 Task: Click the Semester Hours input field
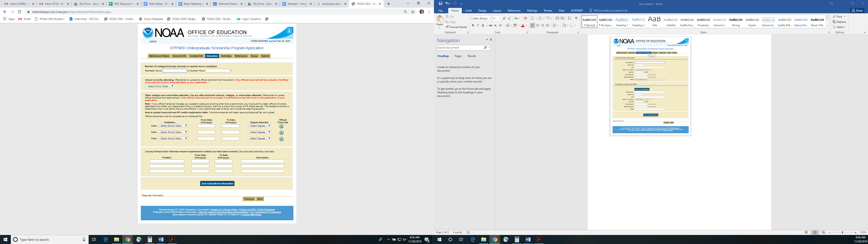[x=175, y=71]
